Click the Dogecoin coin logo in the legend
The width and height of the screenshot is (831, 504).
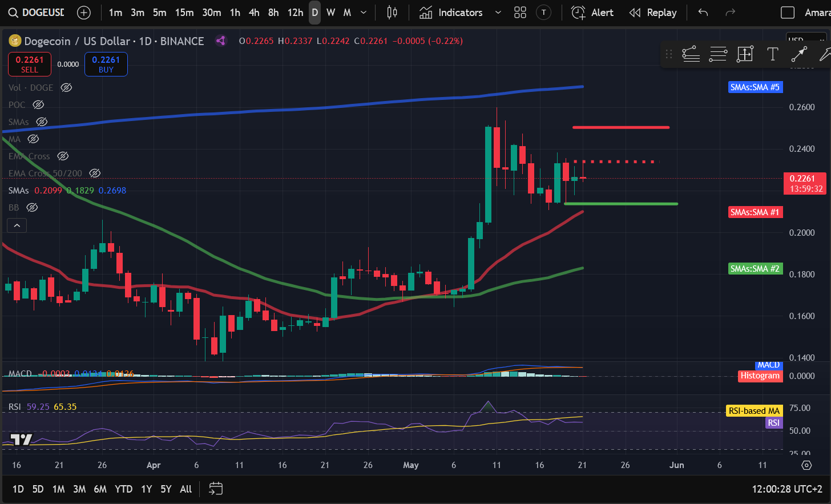coord(15,41)
